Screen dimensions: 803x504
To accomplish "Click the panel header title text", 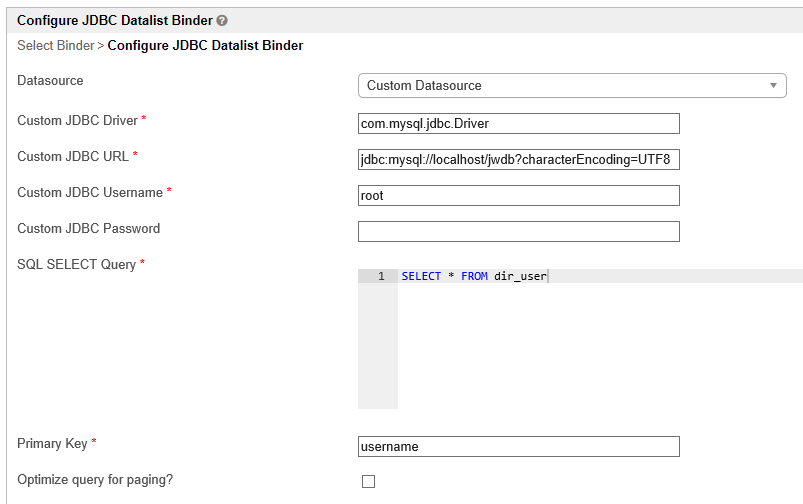I will point(115,20).
